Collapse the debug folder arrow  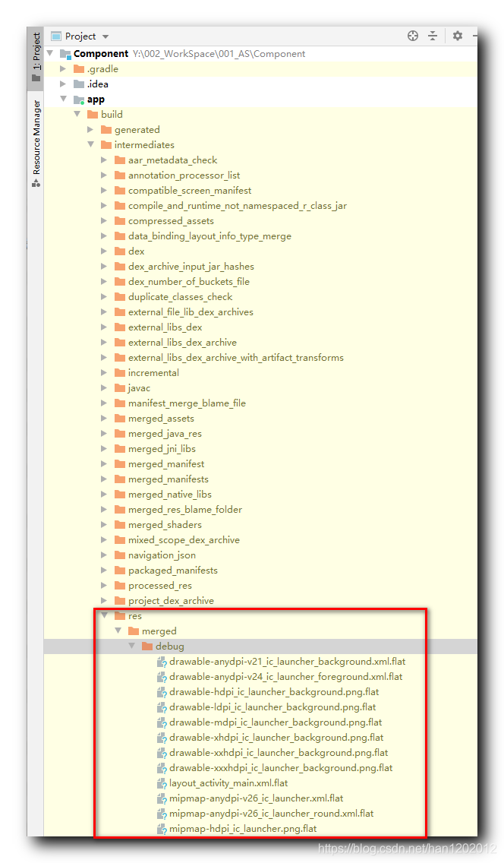132,646
